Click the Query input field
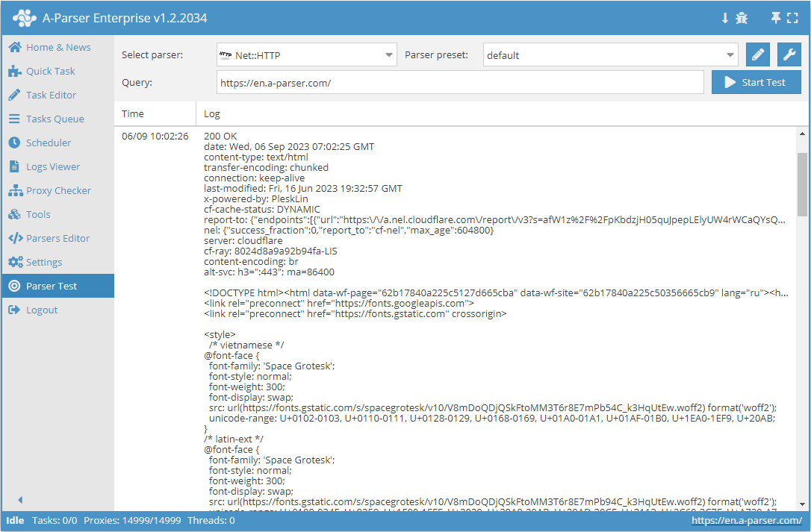Screen dimensions: 811x532 click(460, 83)
